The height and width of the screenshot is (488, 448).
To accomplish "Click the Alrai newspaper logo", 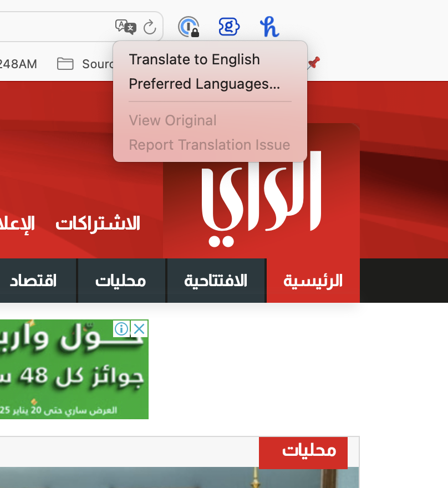I will click(x=261, y=199).
